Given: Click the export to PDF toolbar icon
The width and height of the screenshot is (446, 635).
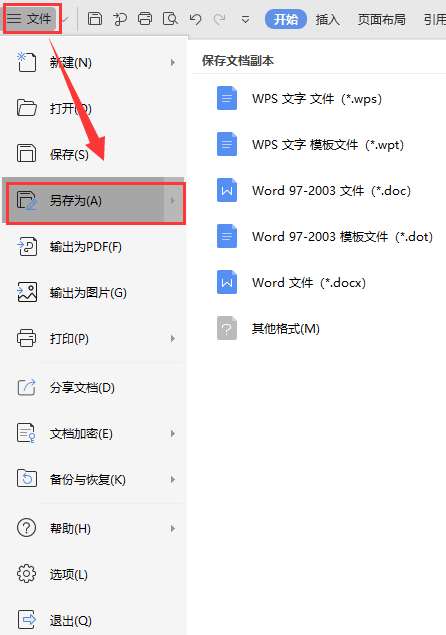Looking at the screenshot, I should 120,19.
